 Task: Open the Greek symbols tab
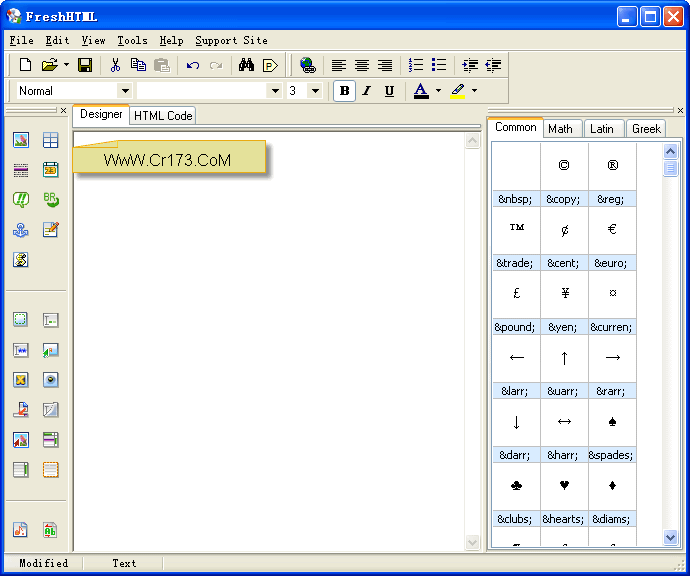pyautogui.click(x=646, y=128)
